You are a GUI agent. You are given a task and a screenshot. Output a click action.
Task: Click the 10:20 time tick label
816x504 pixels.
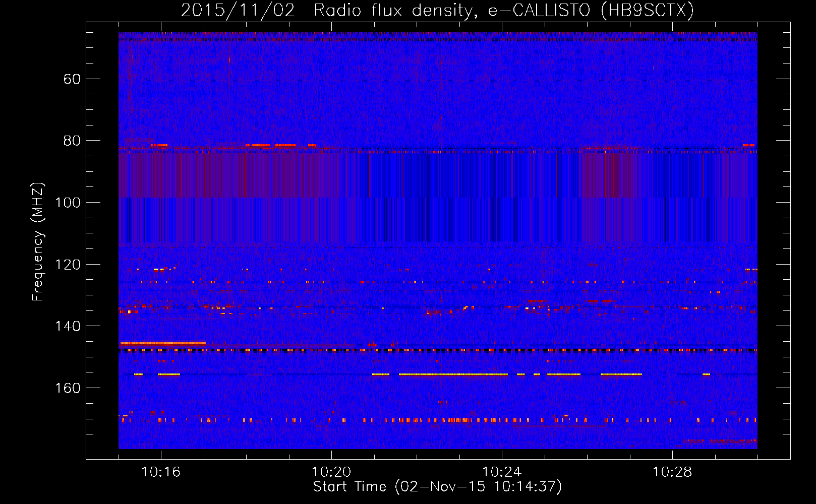point(331,472)
